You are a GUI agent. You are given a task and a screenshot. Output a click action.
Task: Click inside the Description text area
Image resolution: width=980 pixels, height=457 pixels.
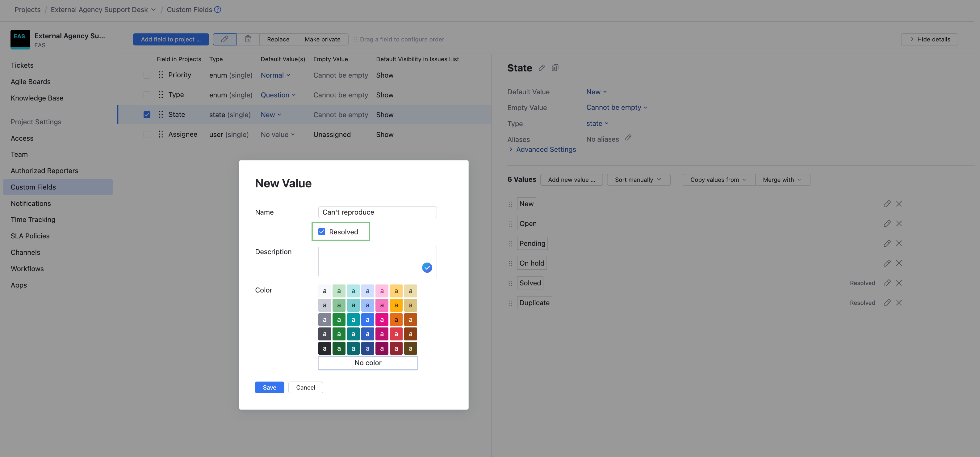click(377, 261)
